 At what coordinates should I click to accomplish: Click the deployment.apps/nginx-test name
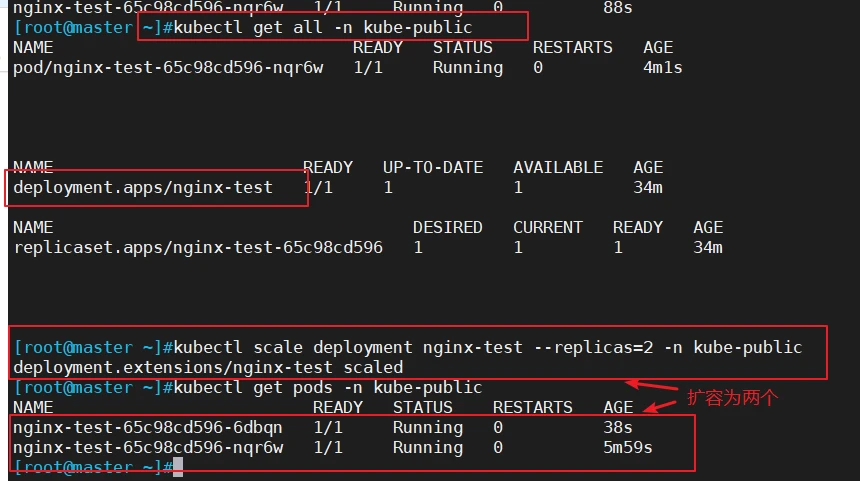click(x=143, y=188)
